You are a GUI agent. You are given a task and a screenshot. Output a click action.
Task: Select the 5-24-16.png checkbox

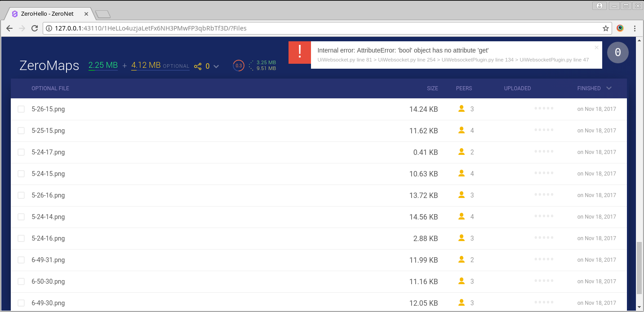coord(21,238)
